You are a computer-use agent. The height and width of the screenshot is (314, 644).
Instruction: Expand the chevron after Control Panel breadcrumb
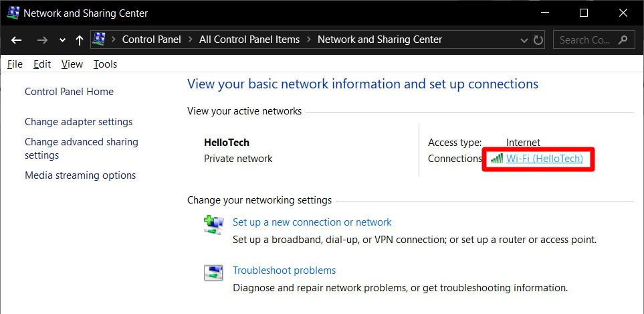(x=191, y=40)
